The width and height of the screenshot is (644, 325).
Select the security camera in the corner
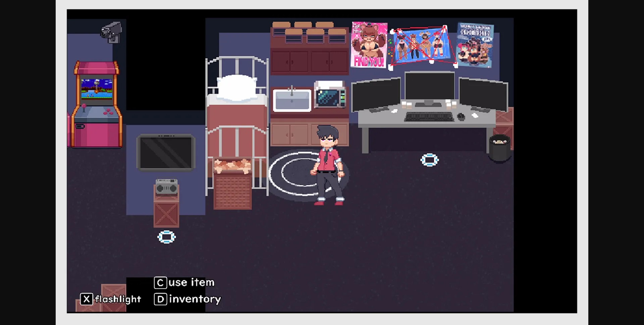click(x=111, y=32)
